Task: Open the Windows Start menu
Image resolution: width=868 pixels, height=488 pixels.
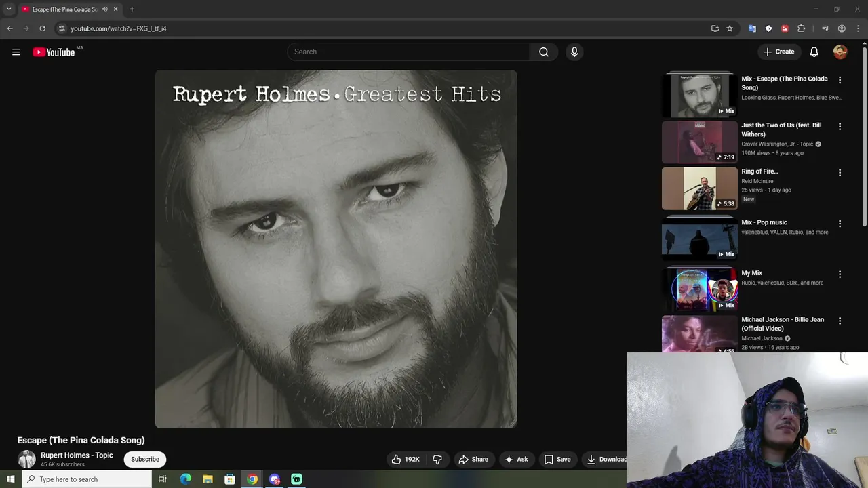Action: point(10,479)
